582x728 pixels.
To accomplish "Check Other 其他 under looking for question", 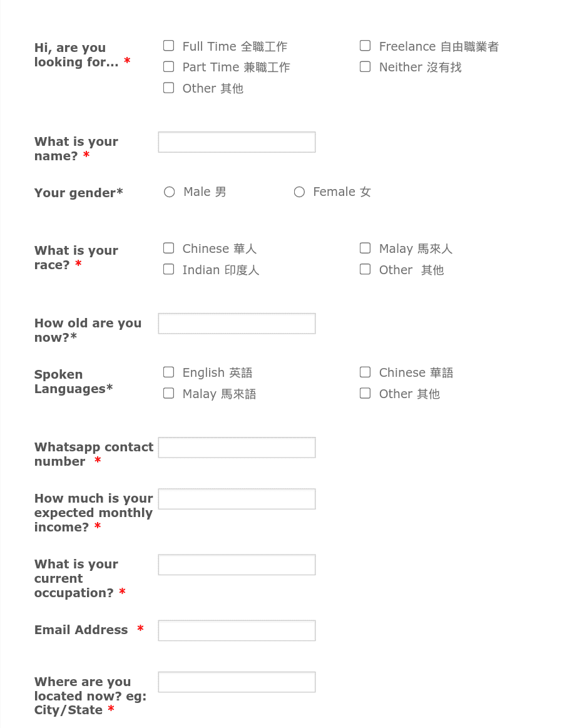I will coord(168,88).
